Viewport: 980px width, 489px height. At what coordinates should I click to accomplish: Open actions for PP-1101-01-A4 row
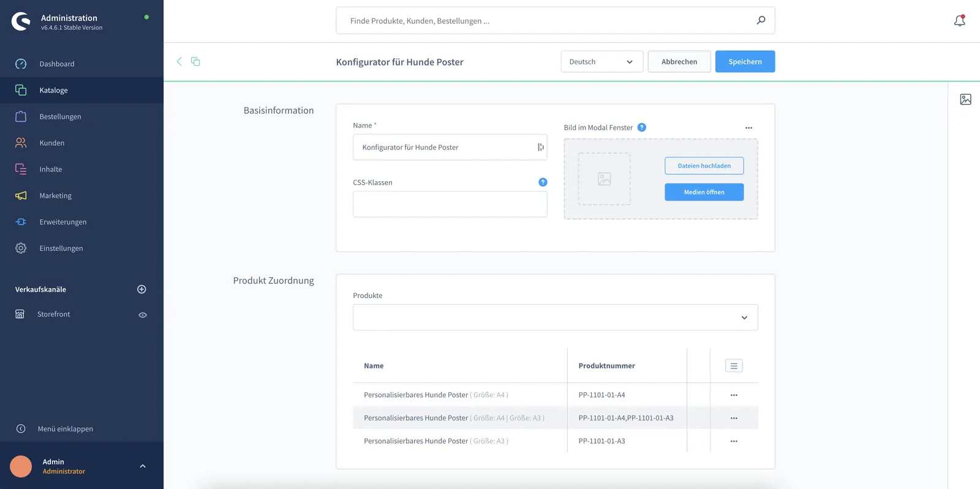pyautogui.click(x=734, y=395)
